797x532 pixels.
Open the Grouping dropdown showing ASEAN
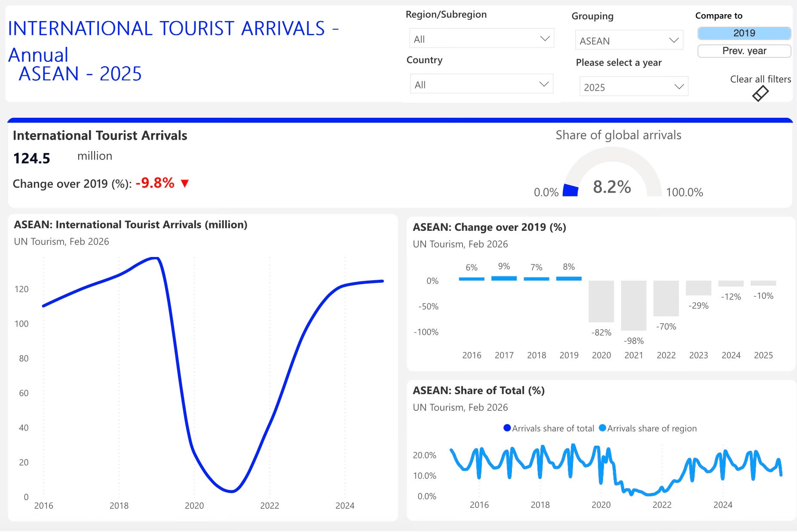tap(629, 40)
